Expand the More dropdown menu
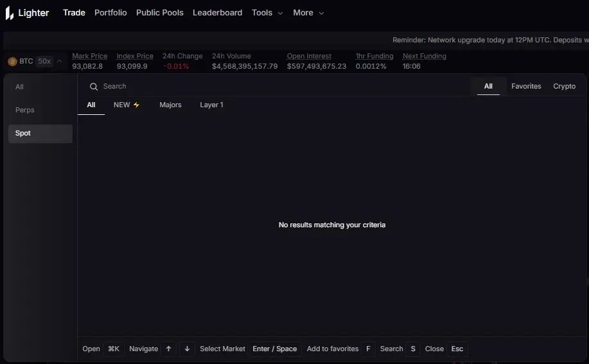 (308, 13)
